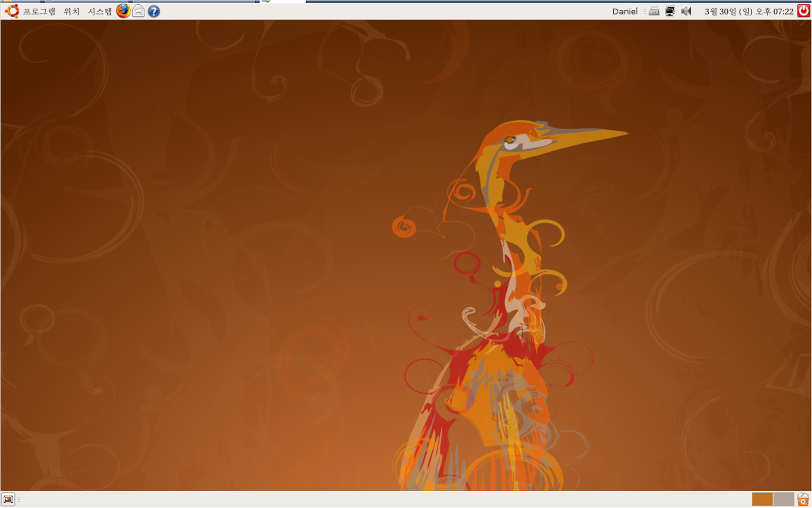
Task: Launch Firefox from the top panel
Action: coord(123,11)
